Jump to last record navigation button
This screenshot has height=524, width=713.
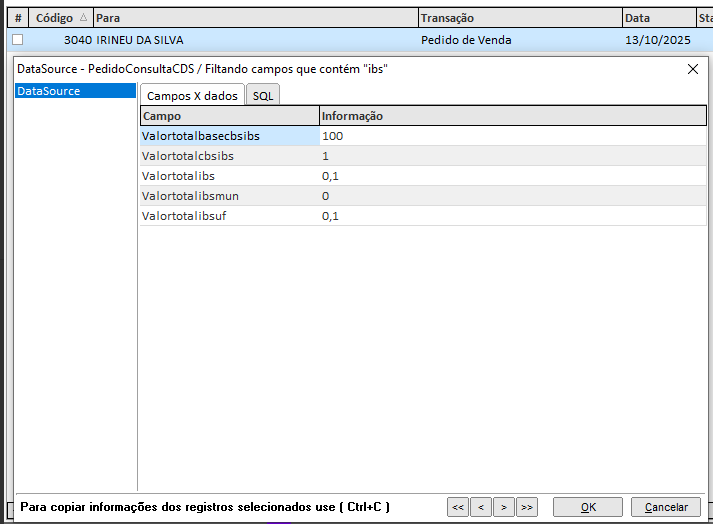point(527,507)
